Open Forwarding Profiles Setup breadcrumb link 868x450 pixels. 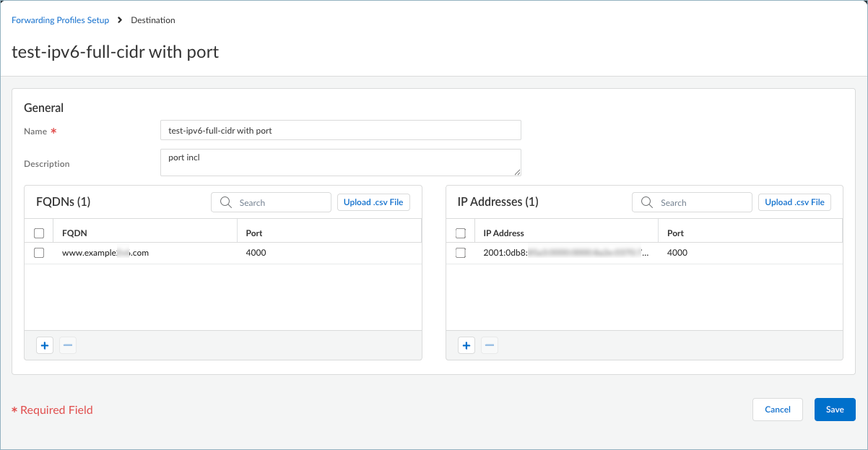[61, 20]
